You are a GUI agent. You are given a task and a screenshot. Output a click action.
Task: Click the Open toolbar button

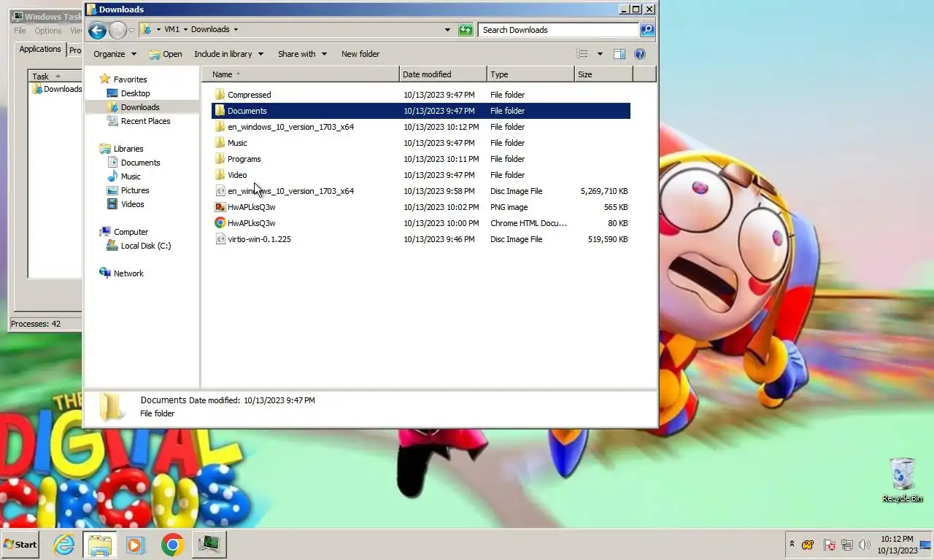[166, 54]
